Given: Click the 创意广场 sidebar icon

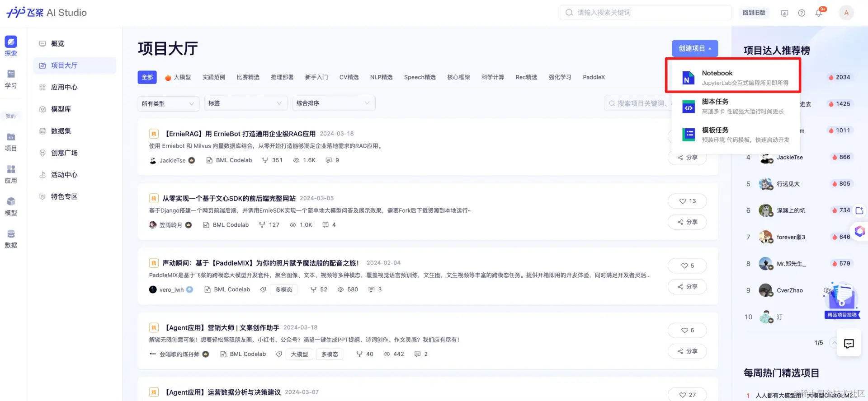Looking at the screenshot, I should [x=42, y=153].
